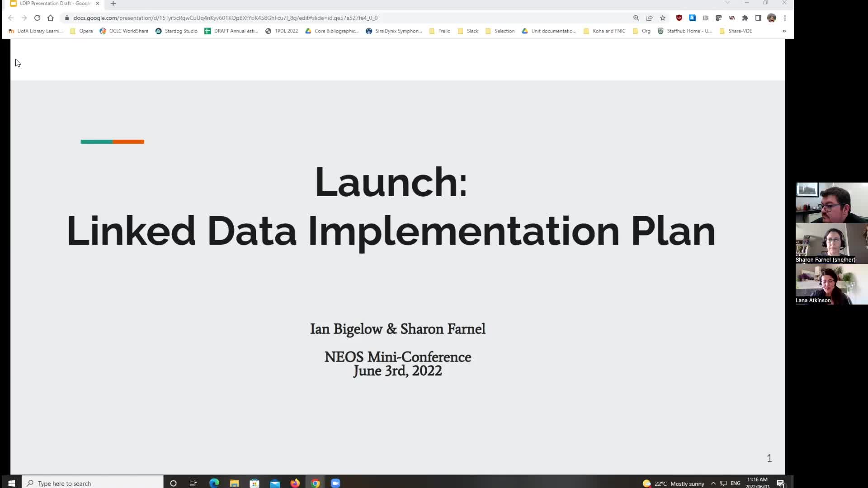Bookmark this page with the star icon
This screenshot has height=488, width=868.
pos(663,18)
